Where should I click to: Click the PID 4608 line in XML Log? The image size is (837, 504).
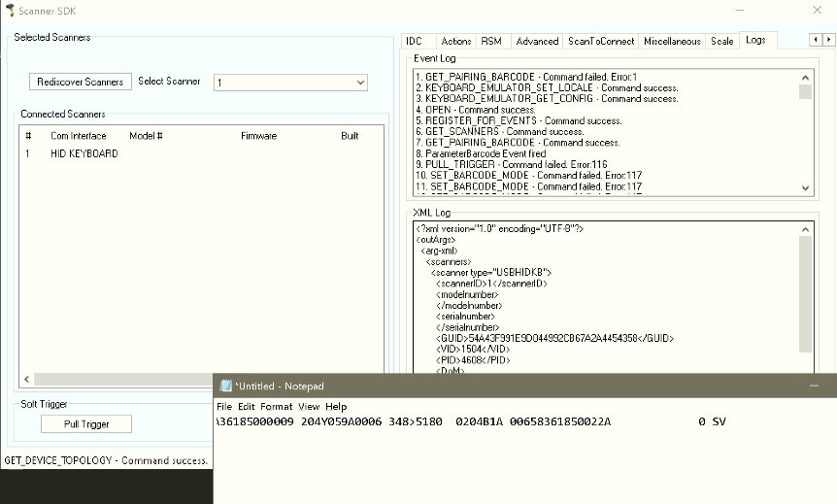pyautogui.click(x=473, y=360)
